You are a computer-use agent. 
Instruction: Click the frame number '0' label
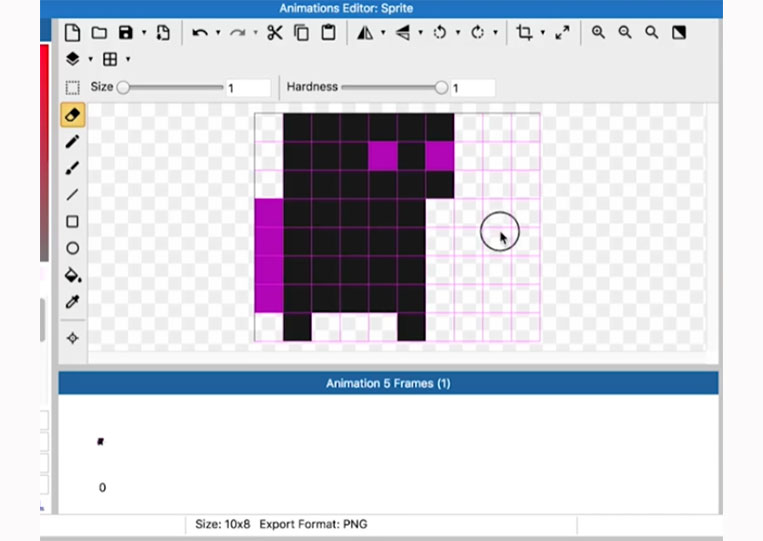coord(102,487)
